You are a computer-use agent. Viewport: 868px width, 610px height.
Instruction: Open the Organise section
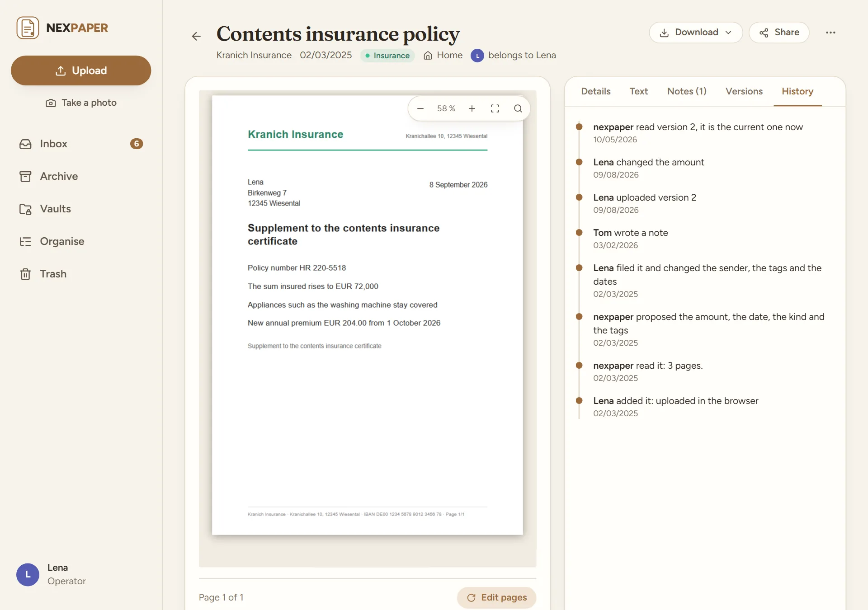click(81, 241)
